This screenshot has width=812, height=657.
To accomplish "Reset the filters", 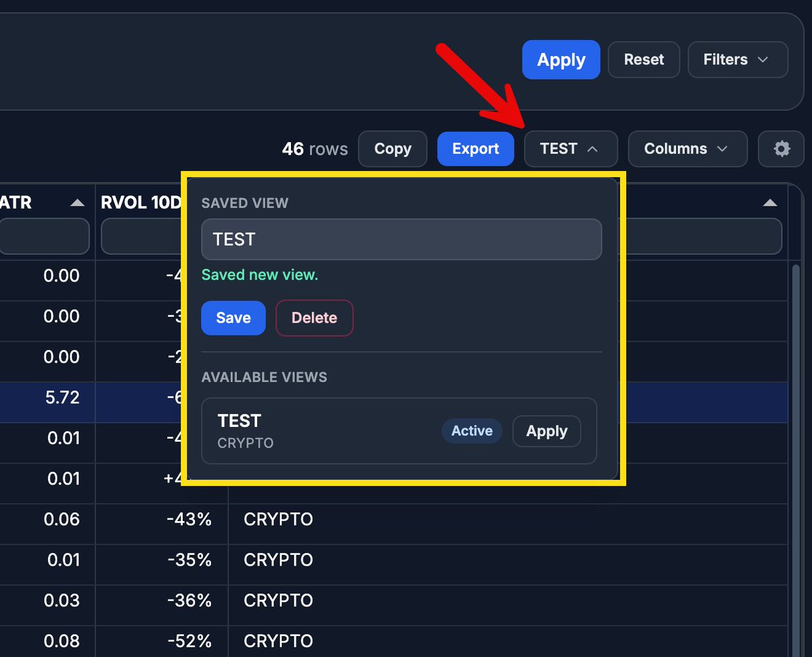I will tap(644, 60).
